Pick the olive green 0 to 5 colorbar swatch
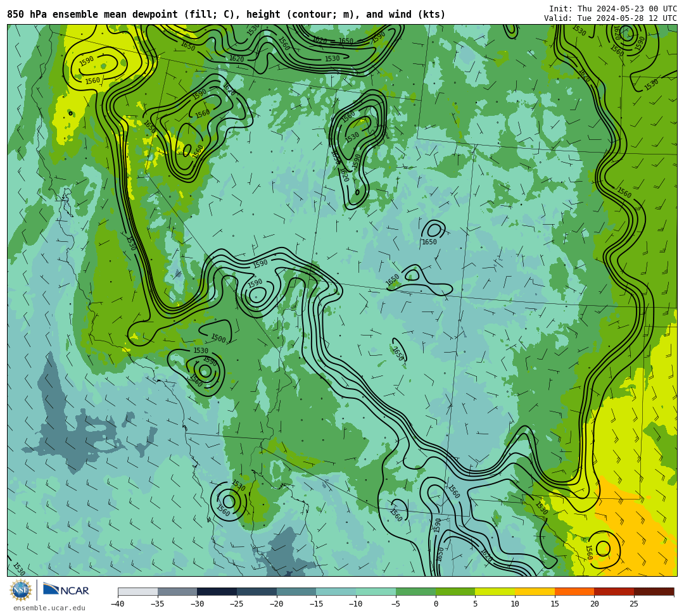The image size is (684, 616). [455, 591]
